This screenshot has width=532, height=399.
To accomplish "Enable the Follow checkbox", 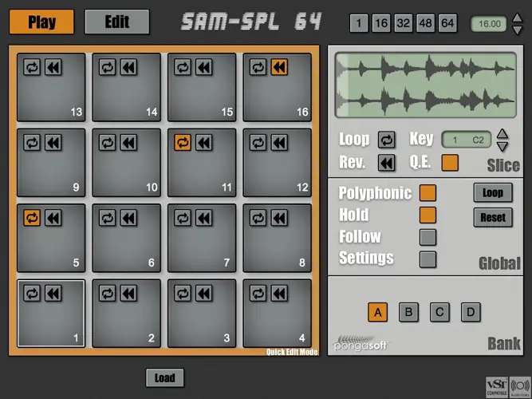I will [x=428, y=237].
